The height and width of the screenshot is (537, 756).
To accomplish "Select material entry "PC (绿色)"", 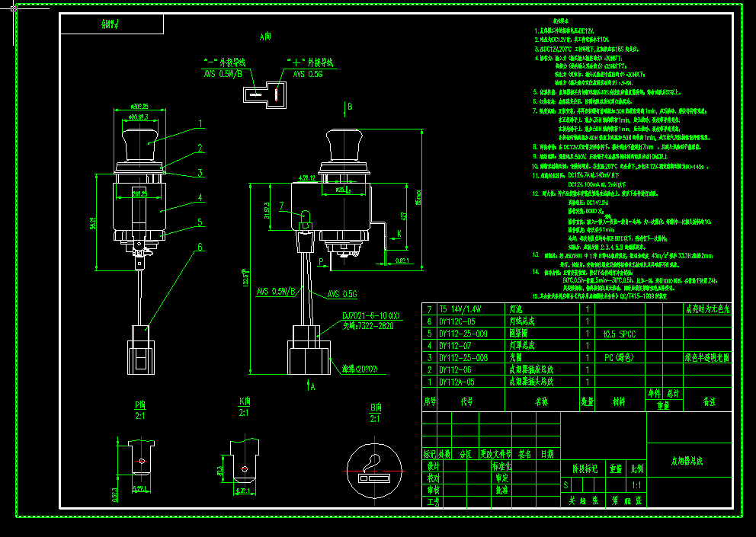I will [x=619, y=358].
